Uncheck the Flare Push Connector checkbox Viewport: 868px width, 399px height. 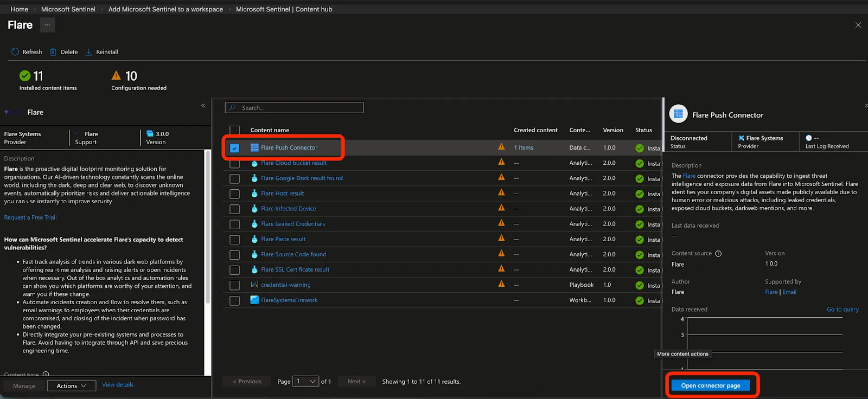point(234,148)
